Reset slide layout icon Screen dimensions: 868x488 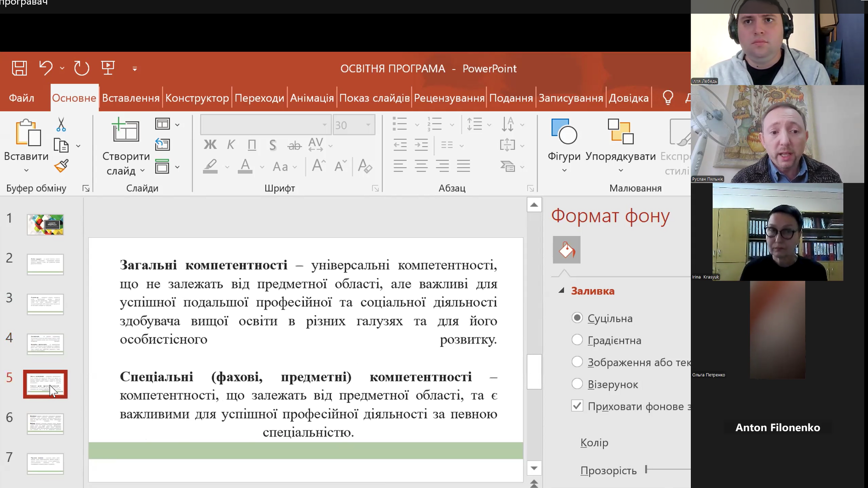[x=162, y=144]
